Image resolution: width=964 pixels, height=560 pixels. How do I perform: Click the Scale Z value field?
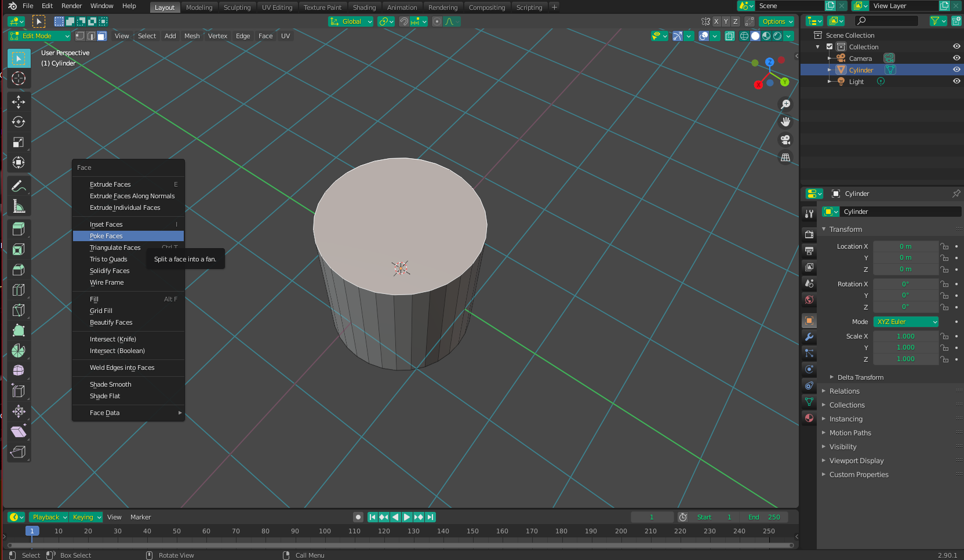[x=905, y=359]
